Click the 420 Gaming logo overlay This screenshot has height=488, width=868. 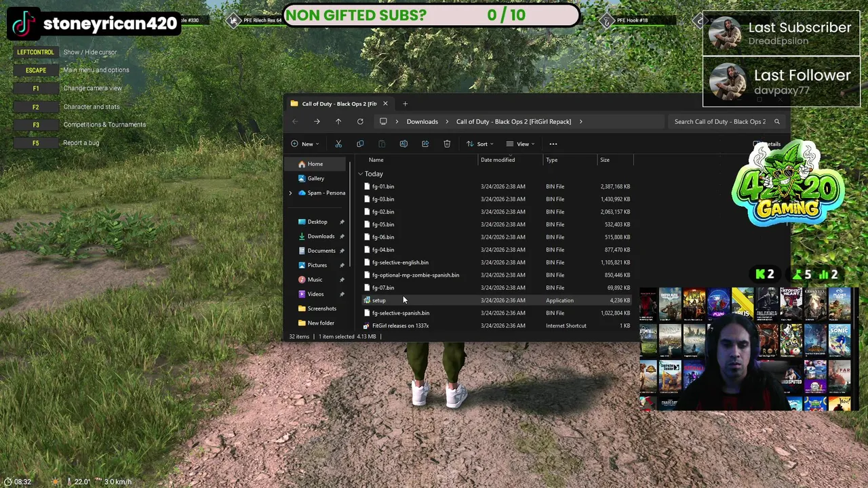[788, 183]
